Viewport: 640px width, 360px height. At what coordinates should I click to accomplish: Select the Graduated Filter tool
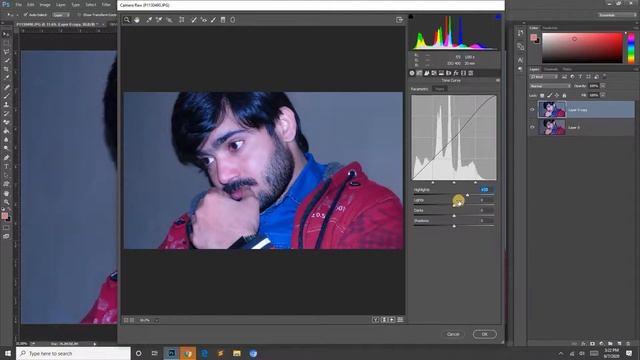(223, 20)
